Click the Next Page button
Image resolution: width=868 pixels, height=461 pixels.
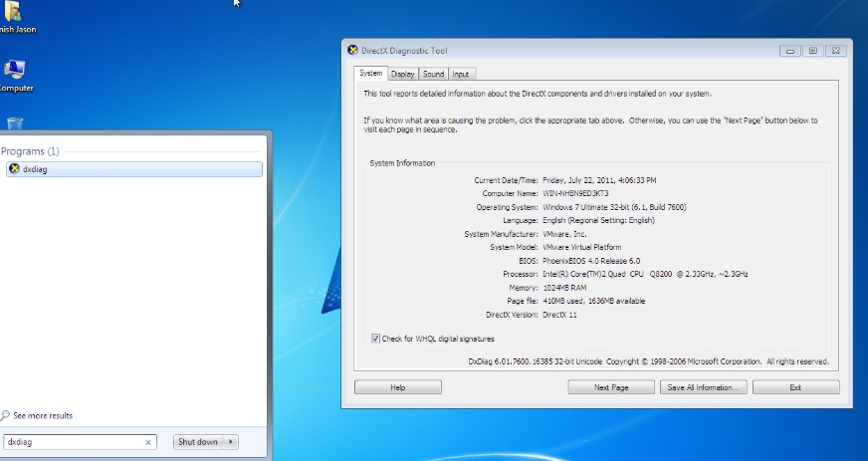point(611,387)
